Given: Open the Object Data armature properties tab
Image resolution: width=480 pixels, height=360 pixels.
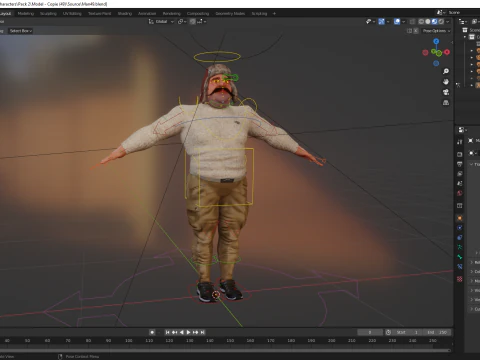Looking at the screenshot, I should coord(460,247).
